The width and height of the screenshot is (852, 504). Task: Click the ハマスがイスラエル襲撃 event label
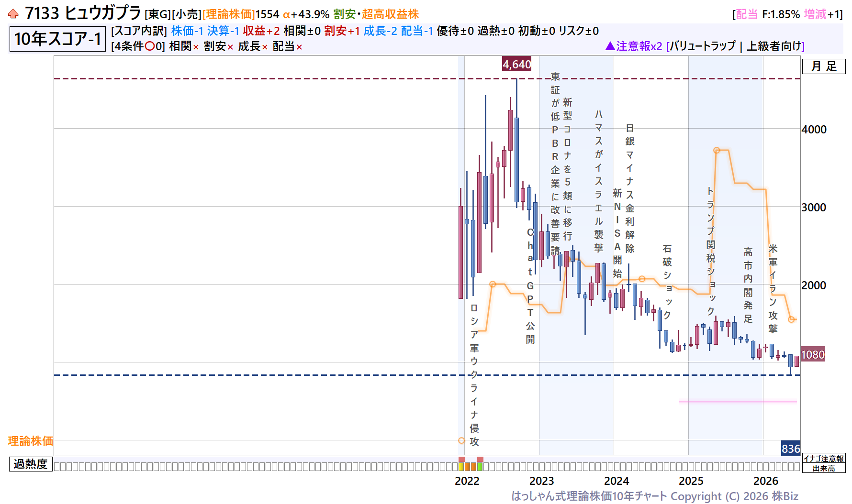pos(599,181)
